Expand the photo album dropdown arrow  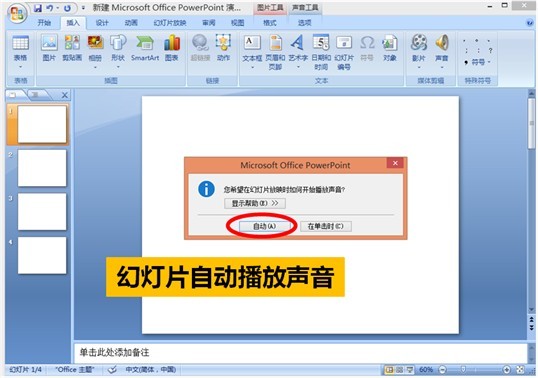pos(95,67)
